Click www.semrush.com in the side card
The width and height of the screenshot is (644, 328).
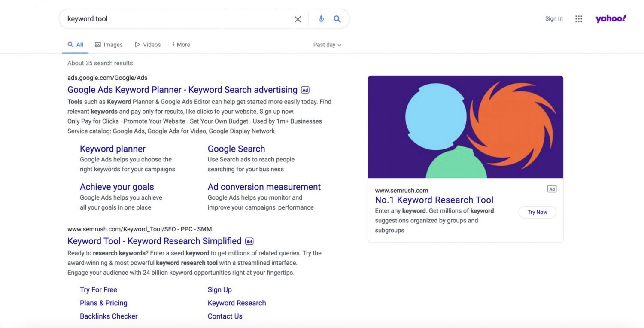[x=401, y=191]
